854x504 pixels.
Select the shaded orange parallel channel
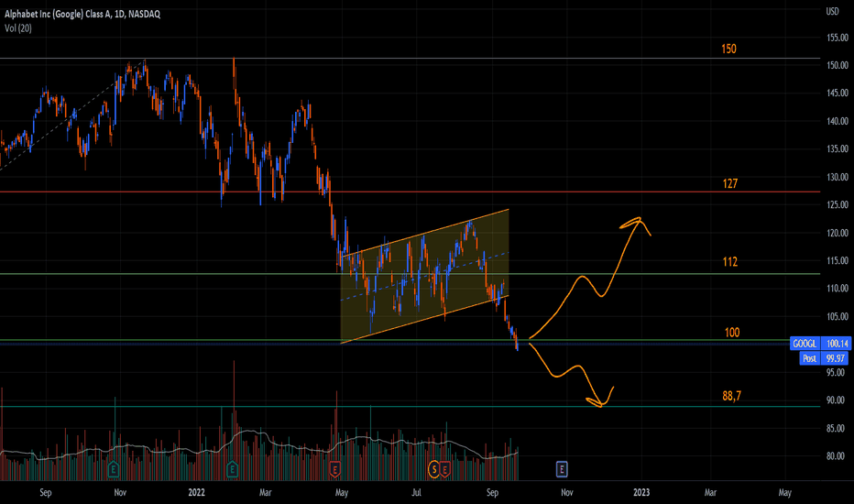(424, 276)
